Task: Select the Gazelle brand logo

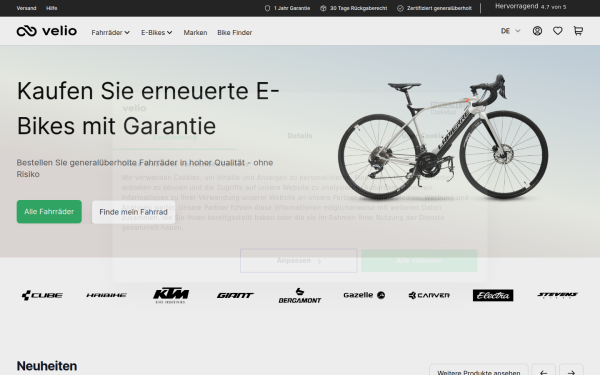Action: pyautogui.click(x=364, y=295)
